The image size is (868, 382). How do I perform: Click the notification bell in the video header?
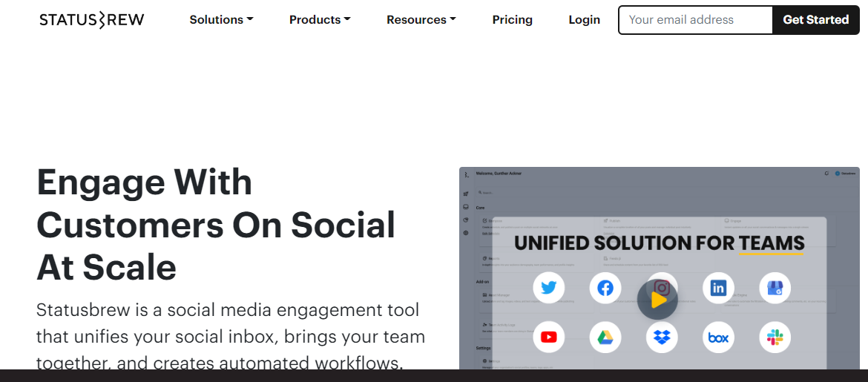(826, 174)
